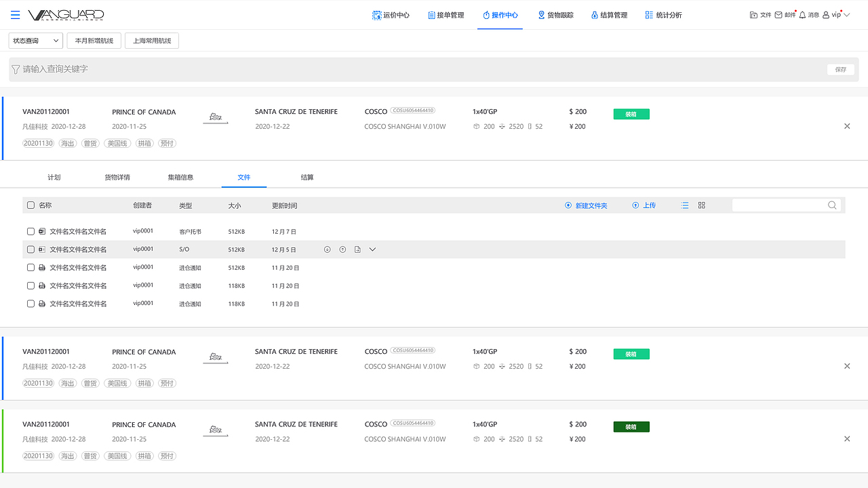Switch to the 集箱信息 tab
Screen dimensions: 868x488
[x=181, y=178]
